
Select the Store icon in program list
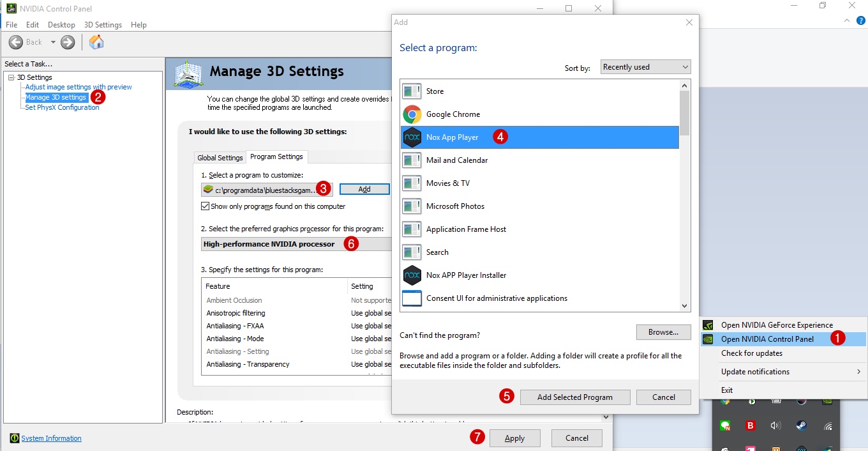click(412, 91)
